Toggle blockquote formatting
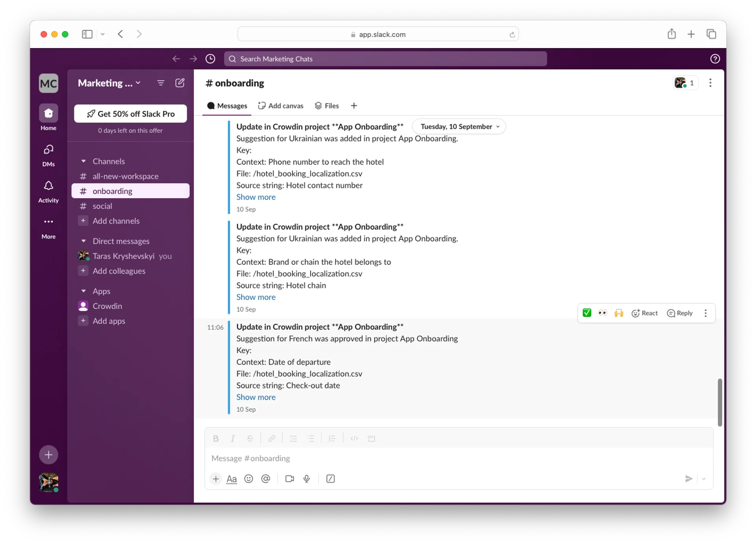The image size is (756, 544). pos(332,438)
